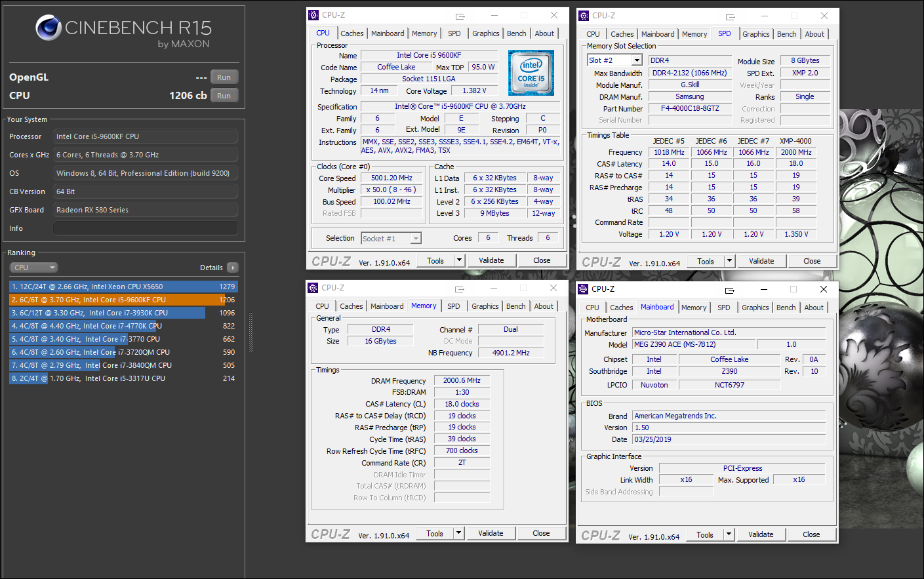Click Validate in Memory window

(x=491, y=533)
